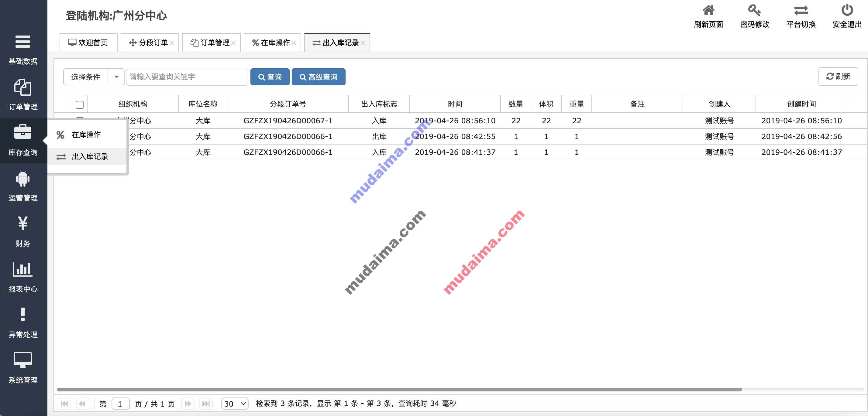
Task: Click the keyword search input field
Action: pos(187,77)
